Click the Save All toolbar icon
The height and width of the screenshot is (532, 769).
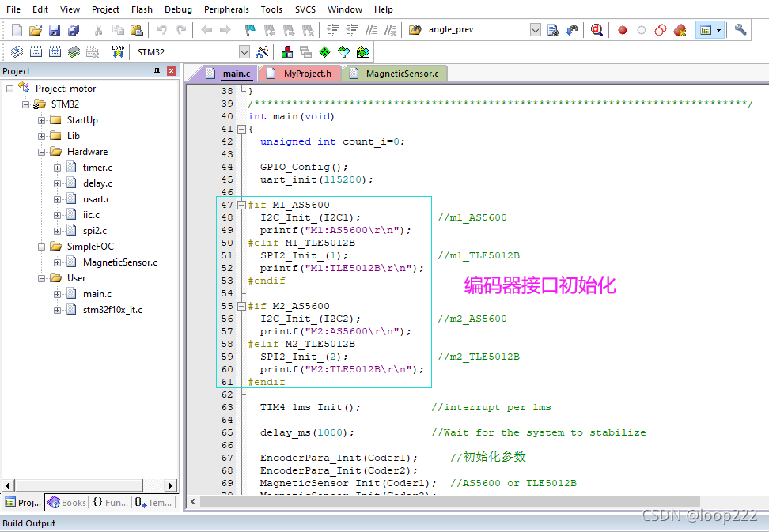click(x=74, y=30)
